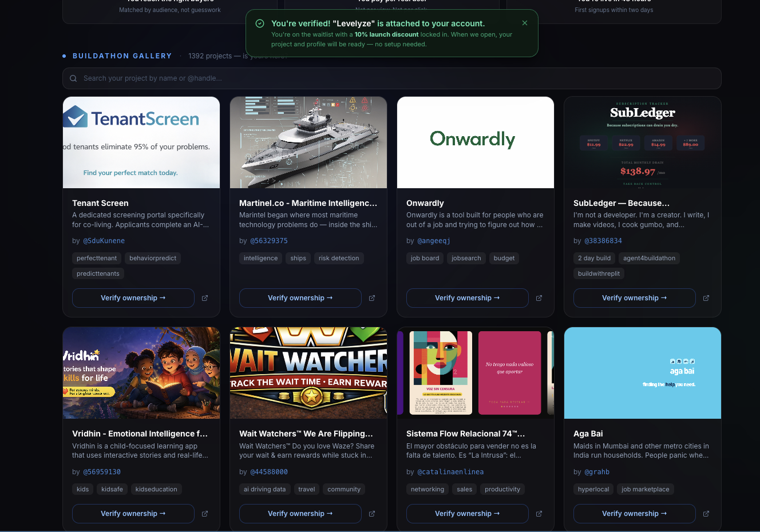Verify ownership of Sistema Flow Relacional
This screenshot has width=760, height=532.
pyautogui.click(x=468, y=514)
